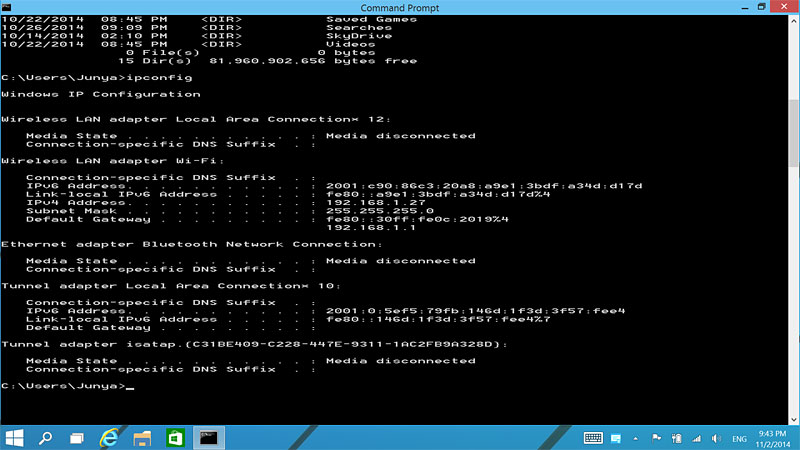
Task: Open the Command Prompt system menu icon
Action: tap(7, 7)
